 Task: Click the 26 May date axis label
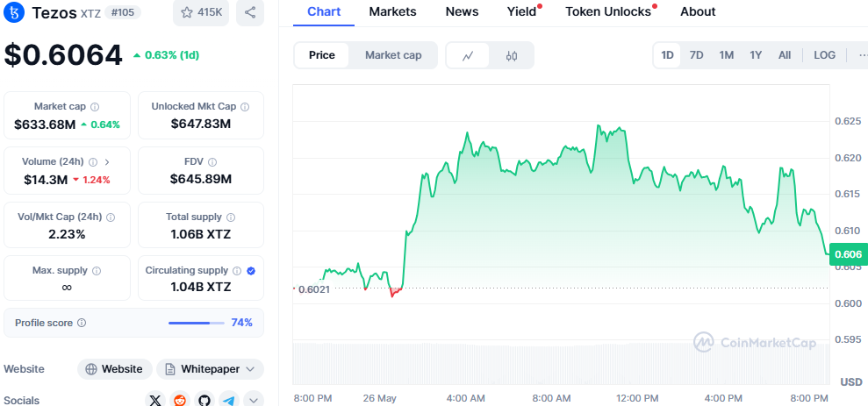click(380, 398)
